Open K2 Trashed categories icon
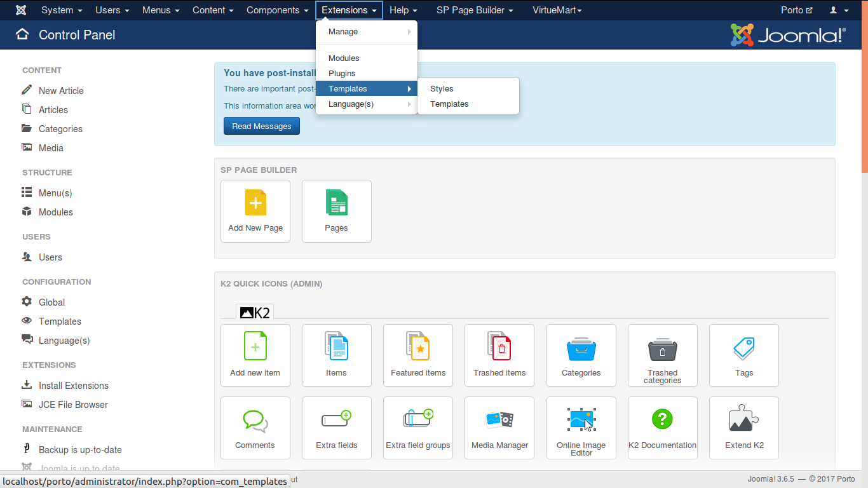 pos(663,355)
